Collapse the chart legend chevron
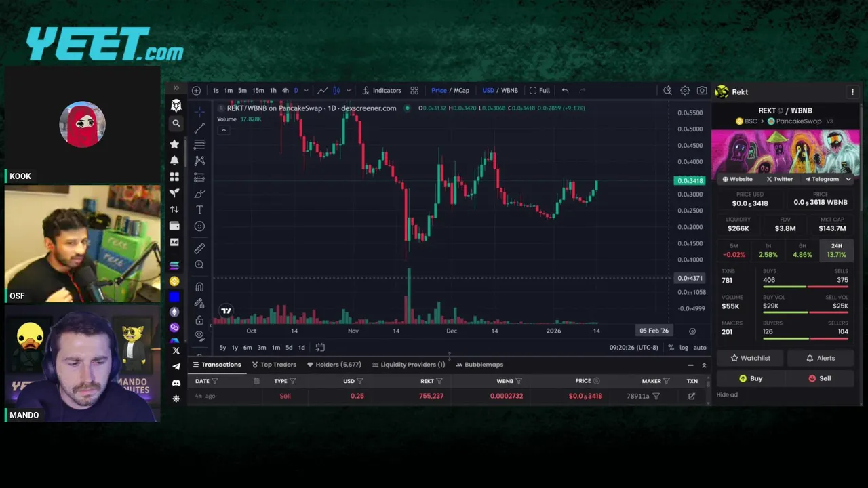Screen dimensions: 868x488 point(223,130)
